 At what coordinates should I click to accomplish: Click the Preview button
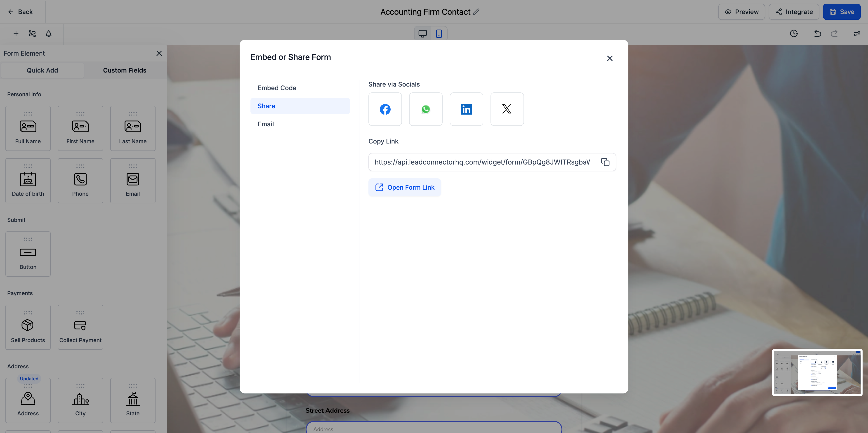click(741, 12)
